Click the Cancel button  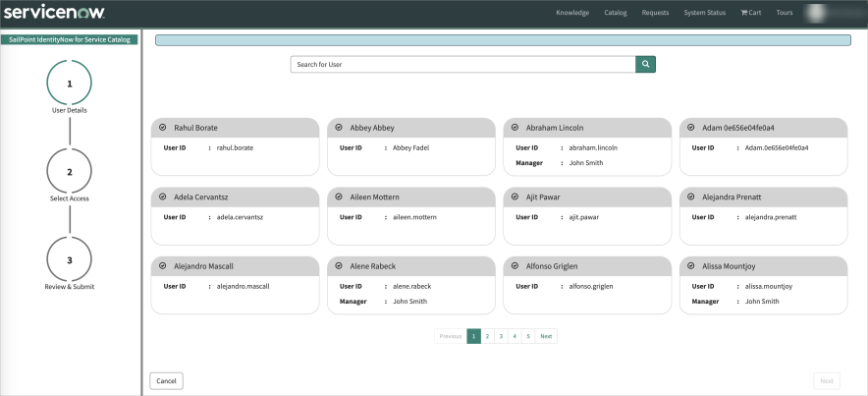166,381
